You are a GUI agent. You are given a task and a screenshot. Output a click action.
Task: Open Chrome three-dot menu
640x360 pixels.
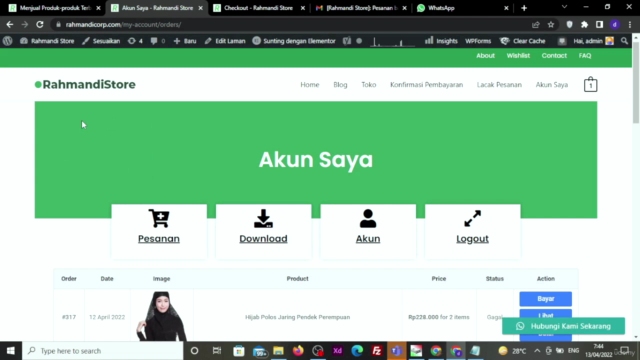[x=630, y=24]
